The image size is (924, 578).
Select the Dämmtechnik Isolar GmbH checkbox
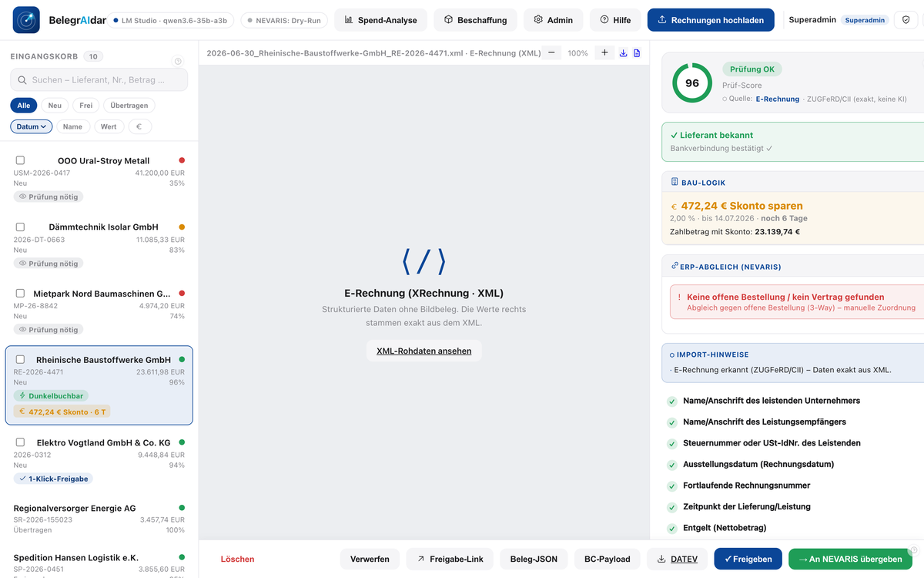point(20,227)
